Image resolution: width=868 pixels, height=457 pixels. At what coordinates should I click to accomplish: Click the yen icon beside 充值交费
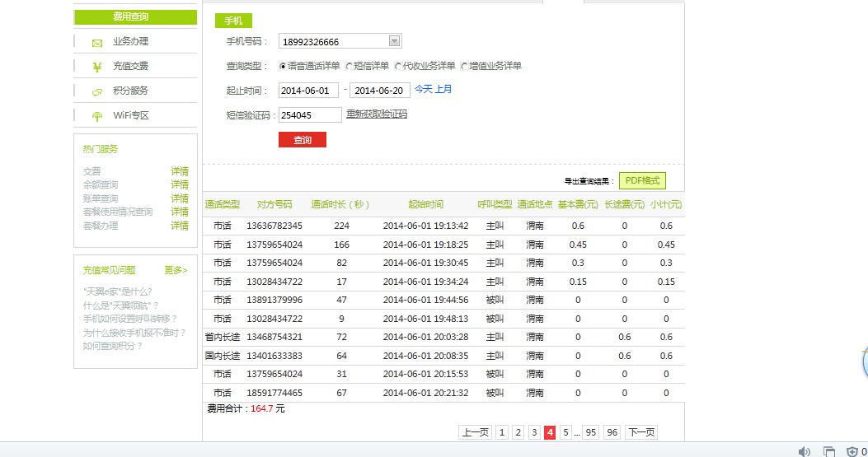[x=97, y=67]
